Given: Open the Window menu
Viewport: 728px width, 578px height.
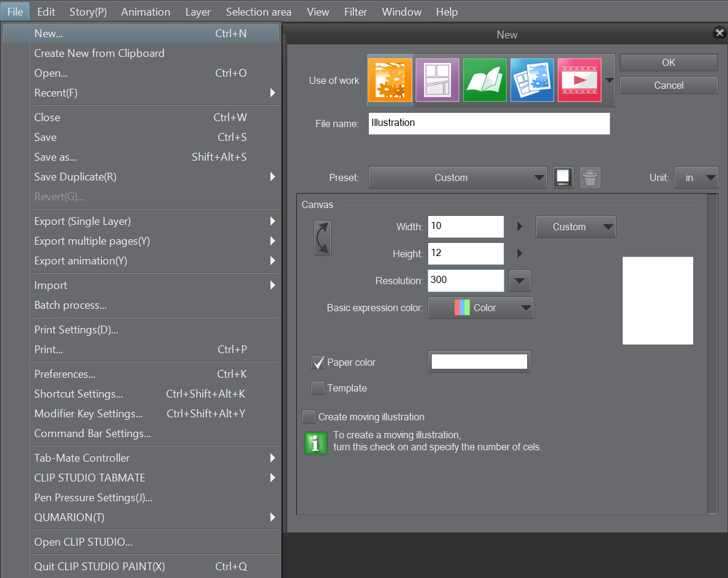Looking at the screenshot, I should pos(402,11).
